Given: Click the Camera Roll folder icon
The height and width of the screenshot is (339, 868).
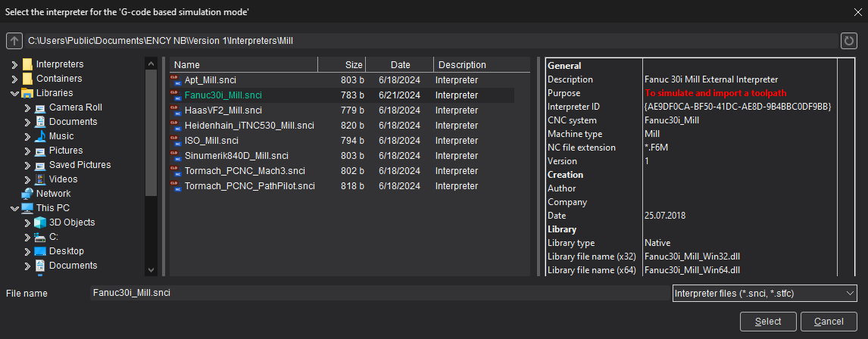Looking at the screenshot, I should pyautogui.click(x=40, y=107).
